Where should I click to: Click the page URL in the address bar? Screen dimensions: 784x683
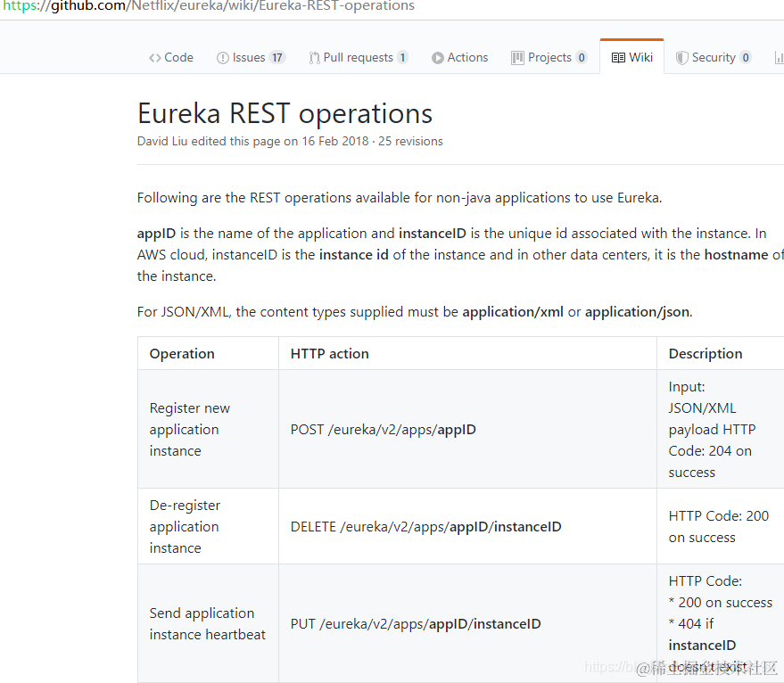tap(209, 6)
